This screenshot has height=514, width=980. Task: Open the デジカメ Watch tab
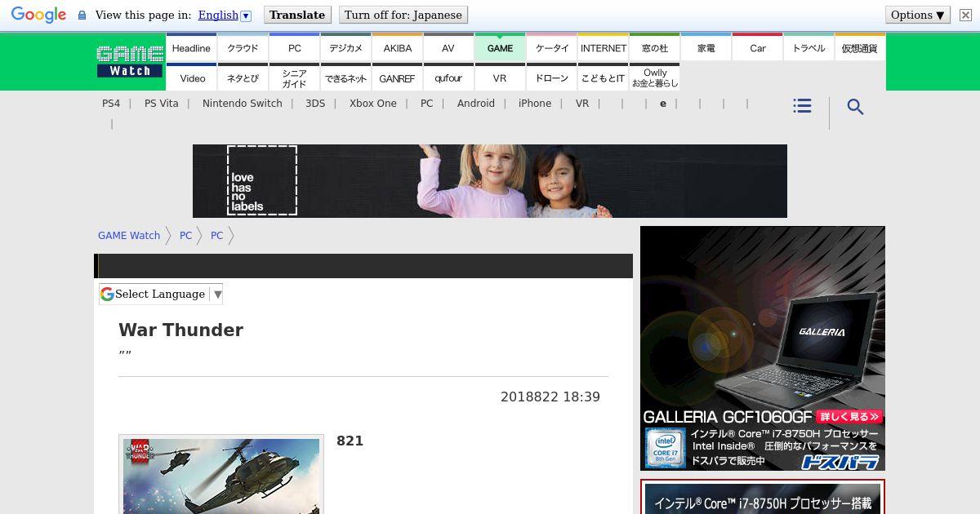click(x=345, y=48)
